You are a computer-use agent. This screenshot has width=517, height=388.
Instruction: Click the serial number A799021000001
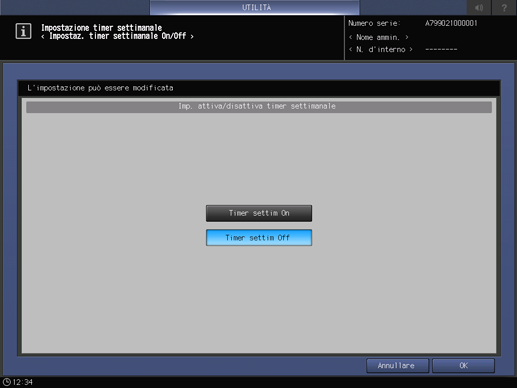click(451, 23)
